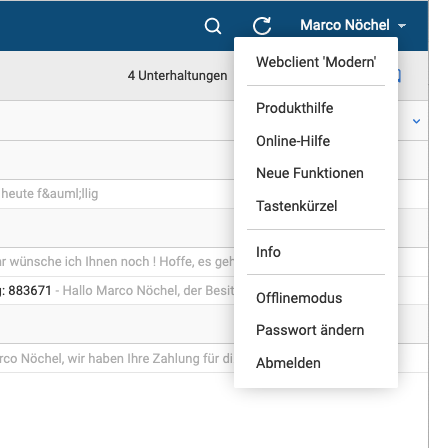Click the small caret beside Marco Nöchel
This screenshot has height=448, width=429.
point(402,26)
